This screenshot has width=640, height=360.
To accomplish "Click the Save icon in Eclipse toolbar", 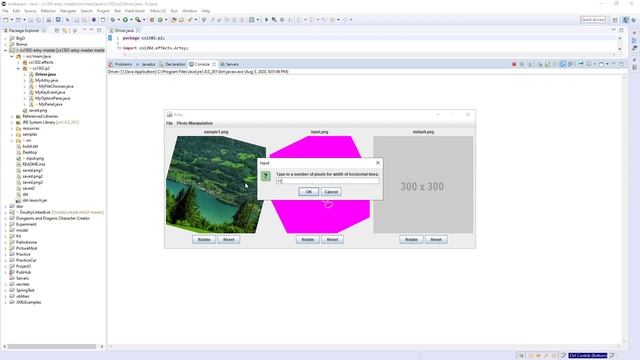I will click(x=31, y=20).
